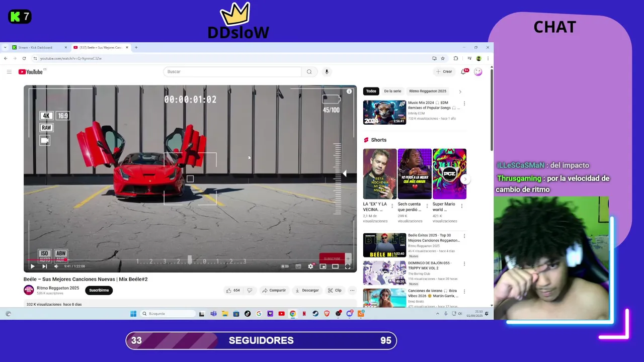
Task: Select the Ritmo Reggaeton 2025 chip
Action: click(x=428, y=91)
